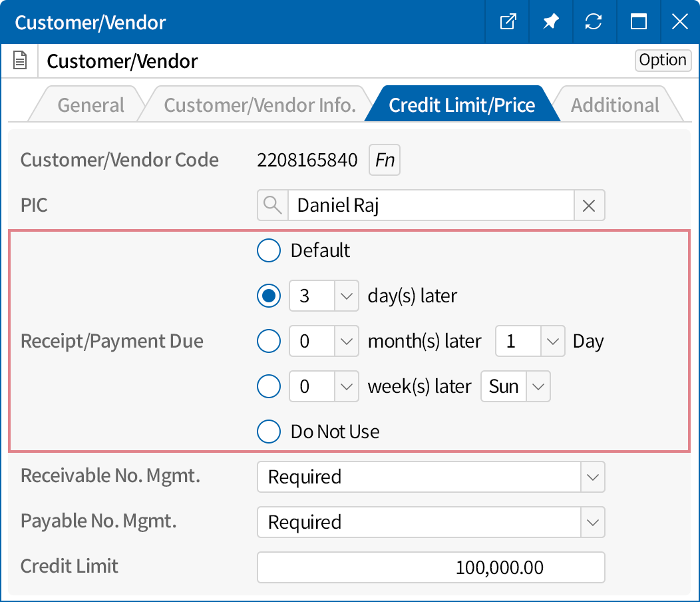Screen dimensions: 700x602
Task: Maximize the Customer/Vendor window
Action: click(x=638, y=22)
